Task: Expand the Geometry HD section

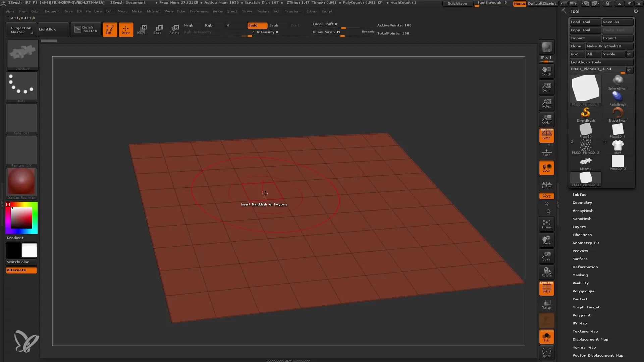Action: 586,242
